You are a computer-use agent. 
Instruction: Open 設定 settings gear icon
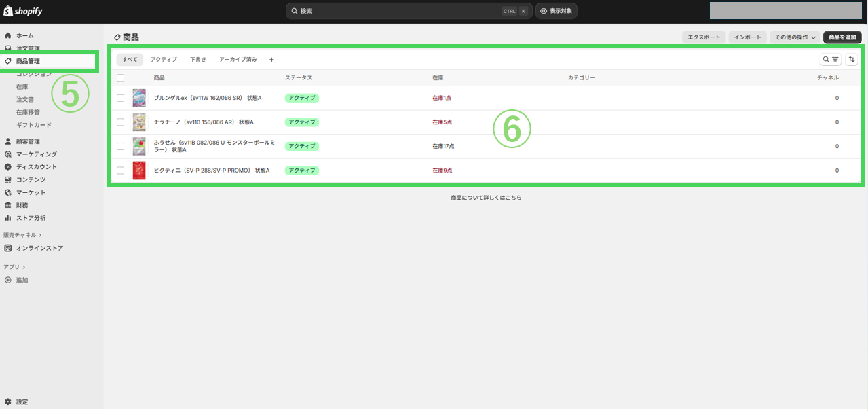[x=8, y=401]
